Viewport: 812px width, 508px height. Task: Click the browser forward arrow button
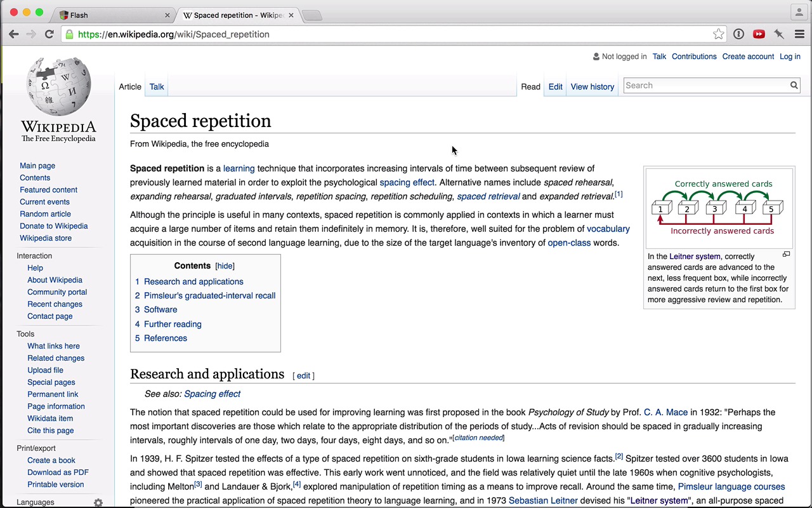pyautogui.click(x=31, y=34)
